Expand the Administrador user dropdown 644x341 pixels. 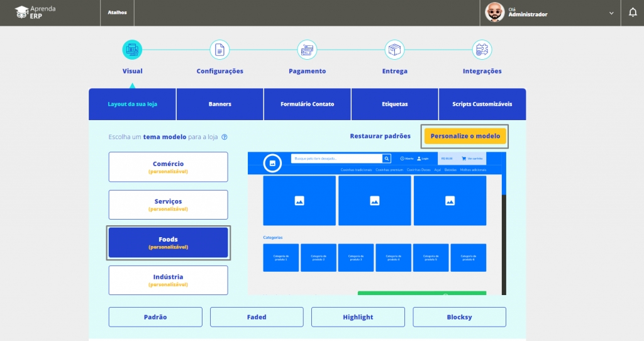click(611, 13)
